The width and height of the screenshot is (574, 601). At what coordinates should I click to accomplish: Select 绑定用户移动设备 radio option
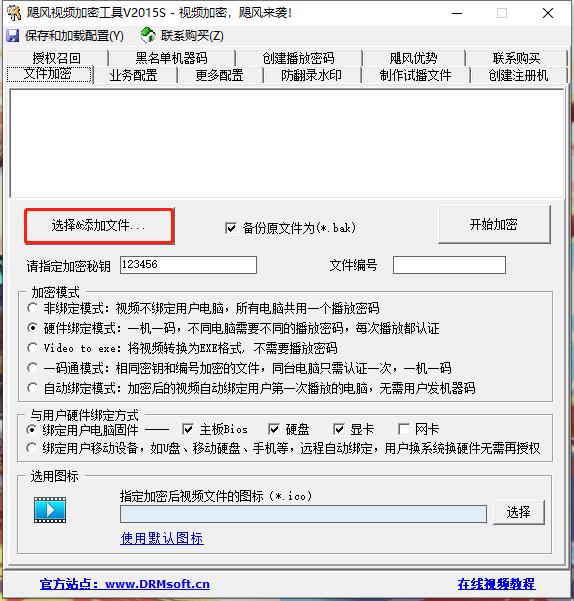(x=31, y=448)
